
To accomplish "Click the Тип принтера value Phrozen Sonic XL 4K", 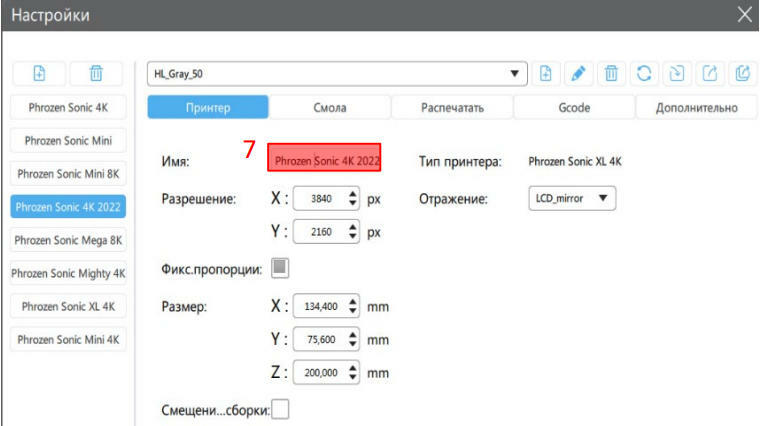I will coord(575,161).
